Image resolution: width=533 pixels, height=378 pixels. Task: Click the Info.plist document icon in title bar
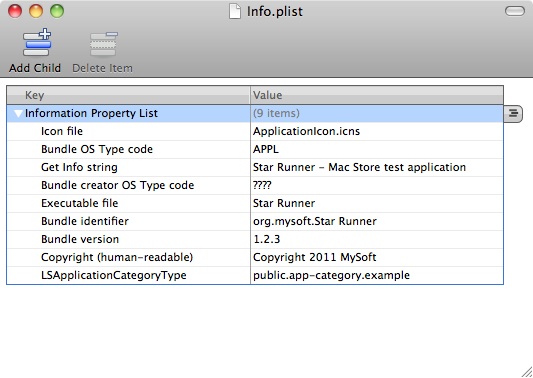click(x=235, y=11)
